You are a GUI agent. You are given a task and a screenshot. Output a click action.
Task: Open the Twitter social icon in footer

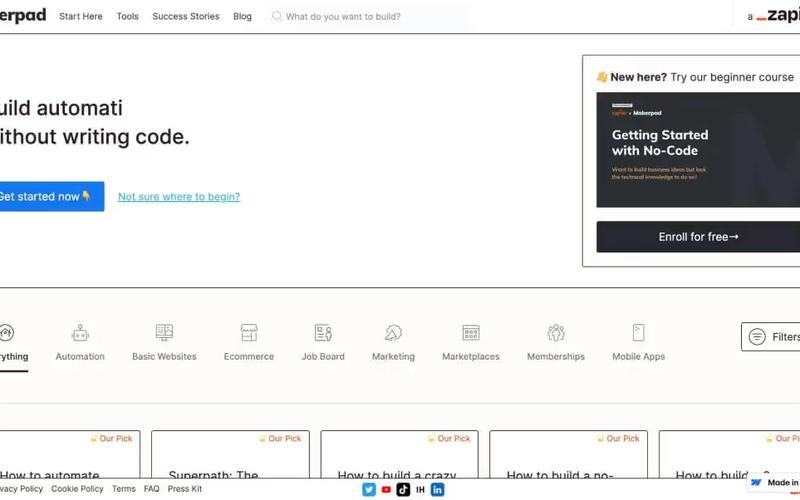point(369,489)
